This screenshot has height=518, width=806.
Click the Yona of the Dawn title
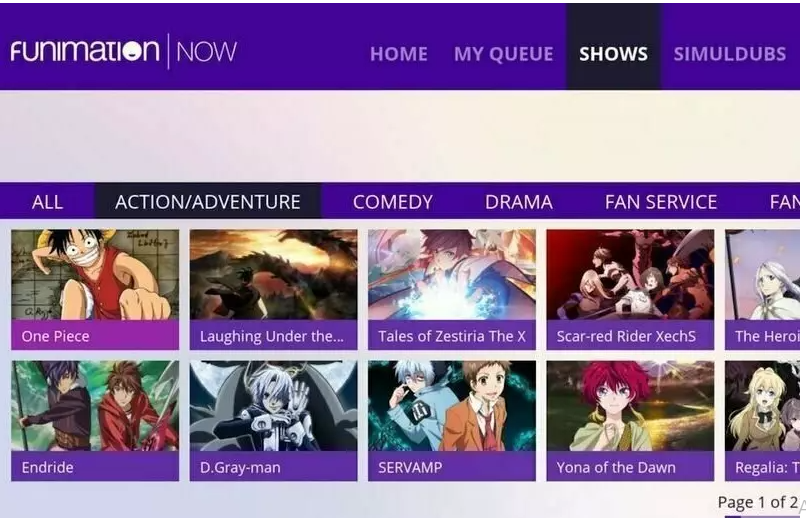616,467
